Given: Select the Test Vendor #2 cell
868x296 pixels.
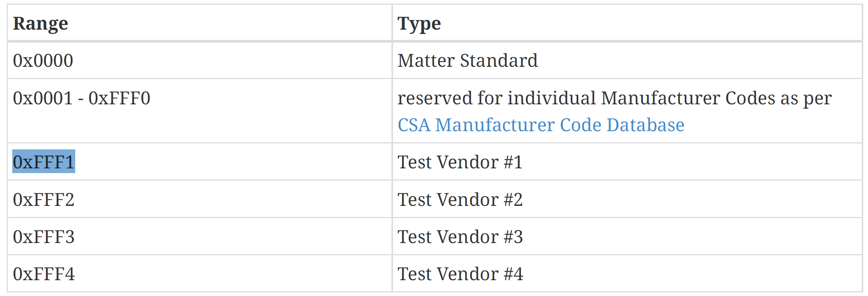Looking at the screenshot, I should click(x=460, y=200).
